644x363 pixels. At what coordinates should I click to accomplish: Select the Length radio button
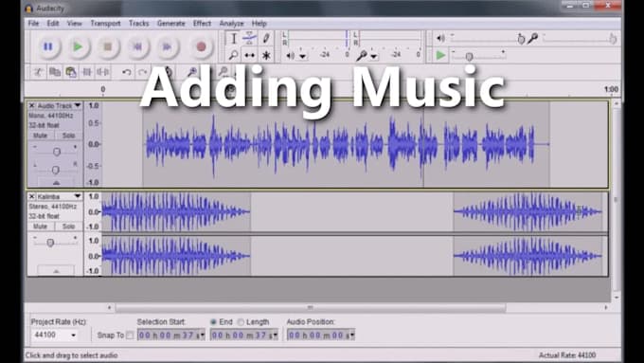pos(241,322)
